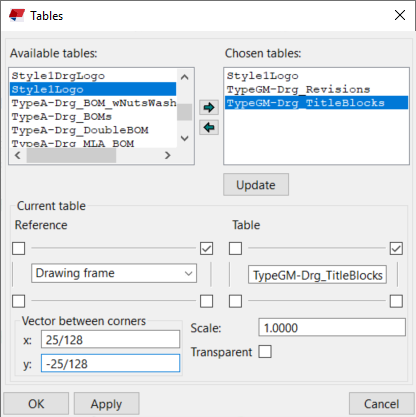This screenshot has width=416, height=417.
Task: Click the up arrow of Available tables list
Action: (184, 77)
